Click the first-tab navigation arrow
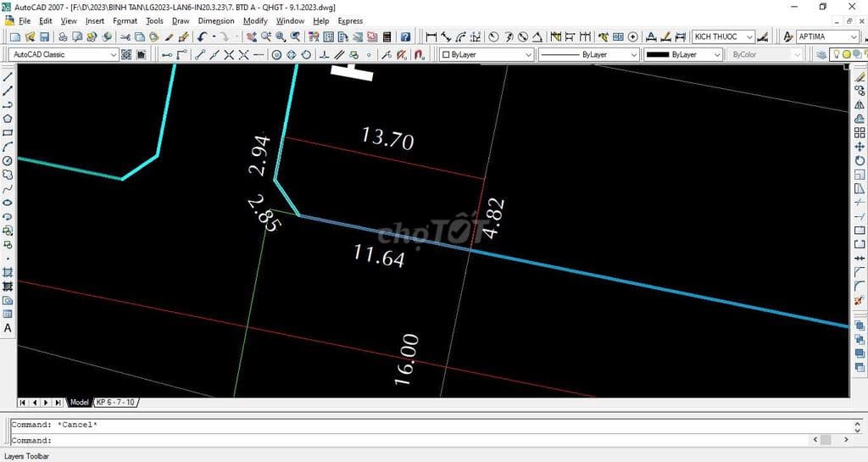The image size is (868, 462). click(x=23, y=403)
